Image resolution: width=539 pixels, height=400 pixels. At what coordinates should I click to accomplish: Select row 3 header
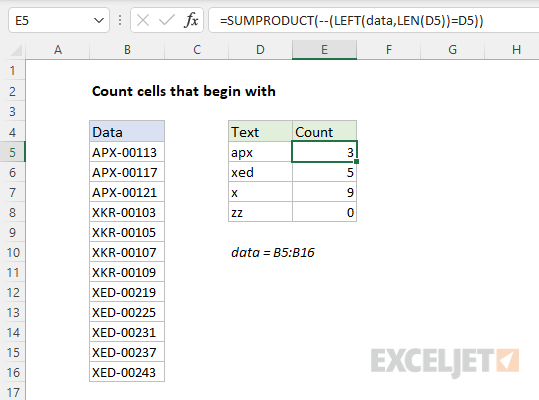pos(13,111)
